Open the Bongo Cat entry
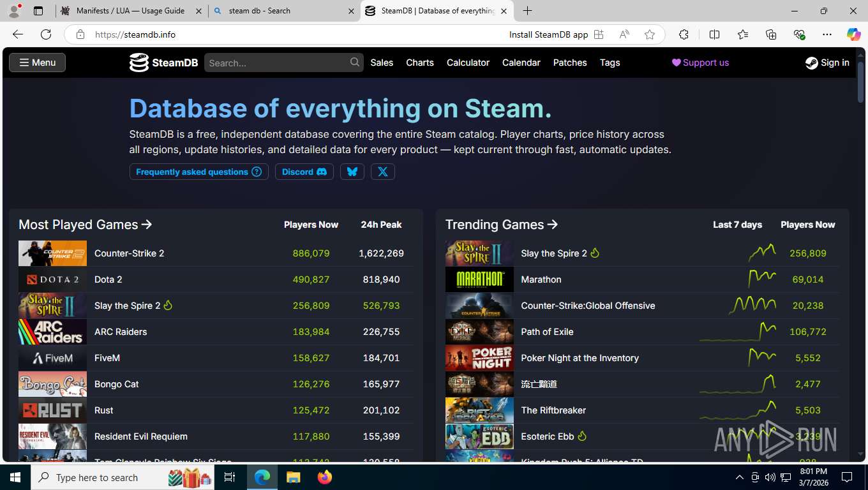Viewport: 868px width, 490px height. [x=117, y=384]
